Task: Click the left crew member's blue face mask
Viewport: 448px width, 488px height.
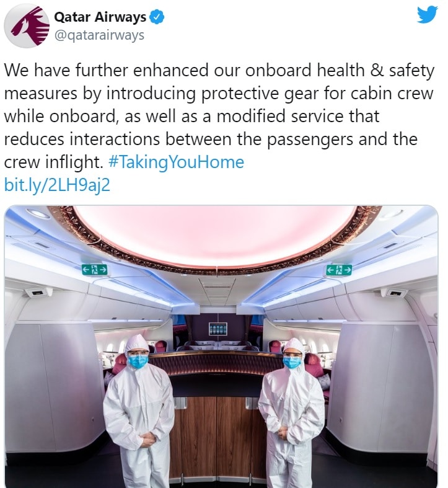Action: [x=138, y=361]
